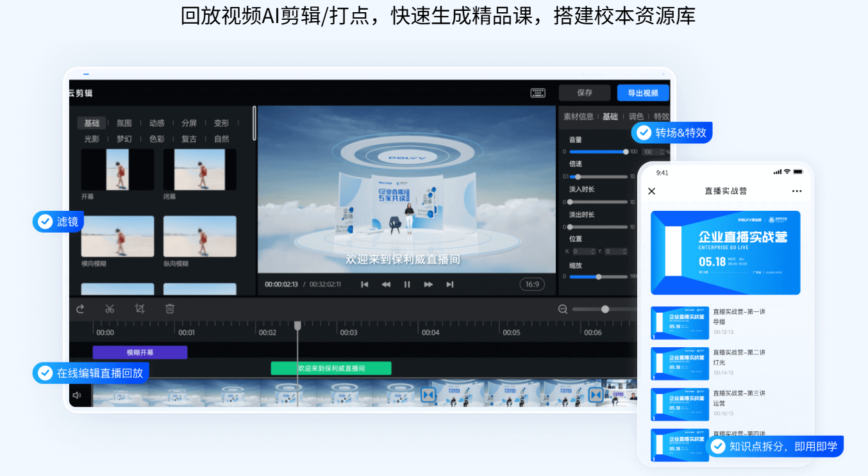Click the 保存 button
This screenshot has height=476, width=868.
(585, 93)
